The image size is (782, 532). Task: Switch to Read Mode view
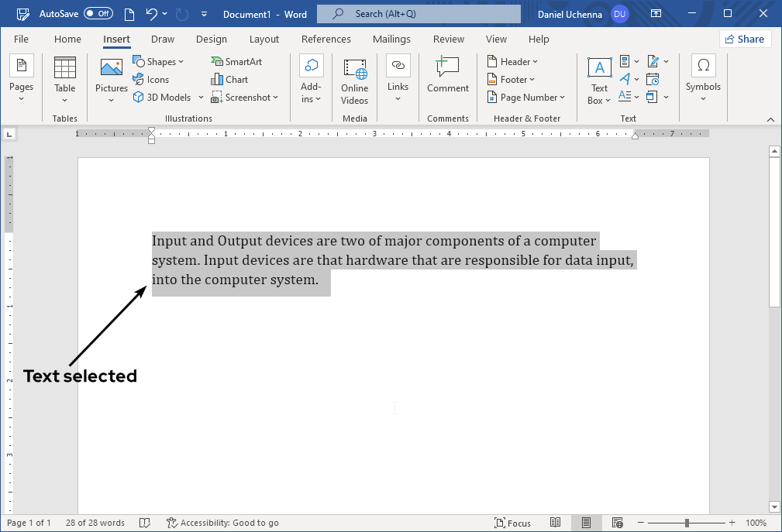pos(555,523)
